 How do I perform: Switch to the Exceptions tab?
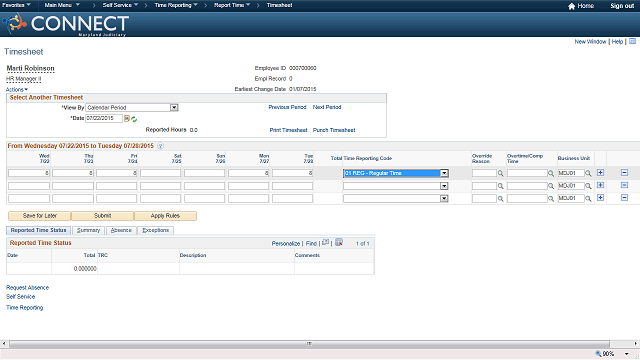(156, 230)
